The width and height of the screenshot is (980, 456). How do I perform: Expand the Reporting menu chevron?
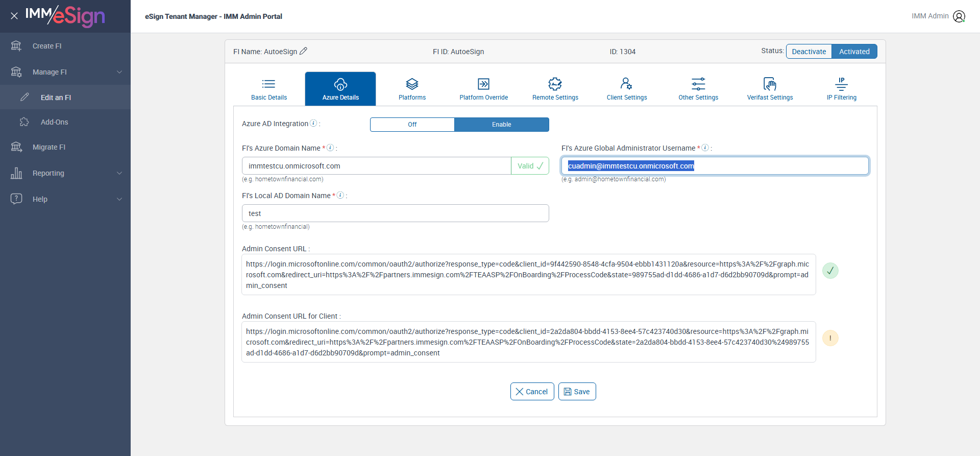pos(119,173)
